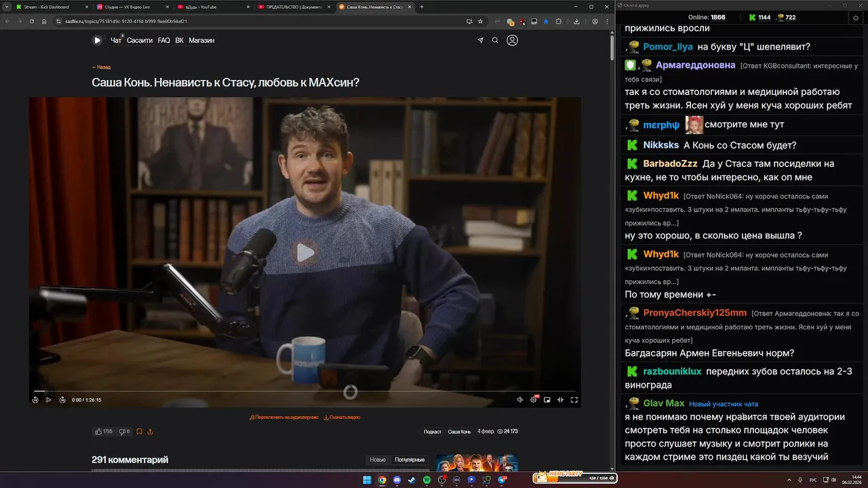Mute the video player volume

click(520, 400)
